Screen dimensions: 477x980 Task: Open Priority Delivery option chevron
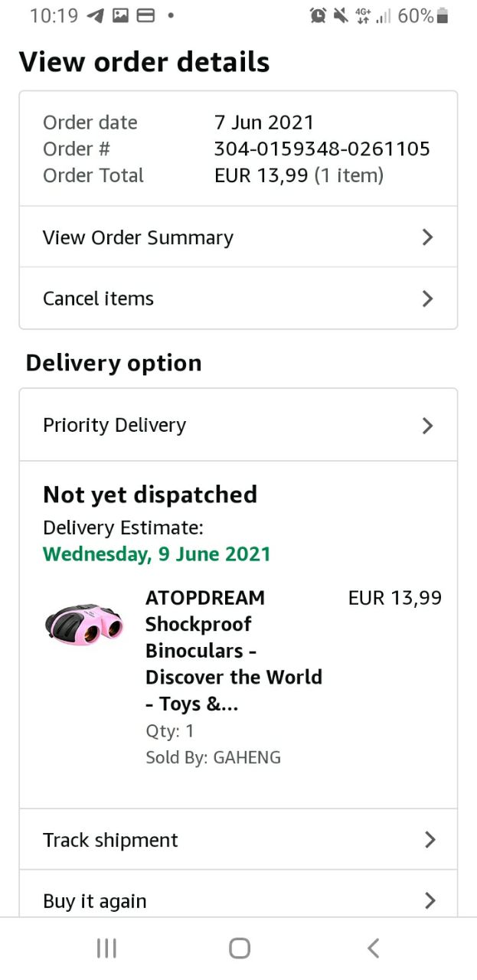(428, 426)
